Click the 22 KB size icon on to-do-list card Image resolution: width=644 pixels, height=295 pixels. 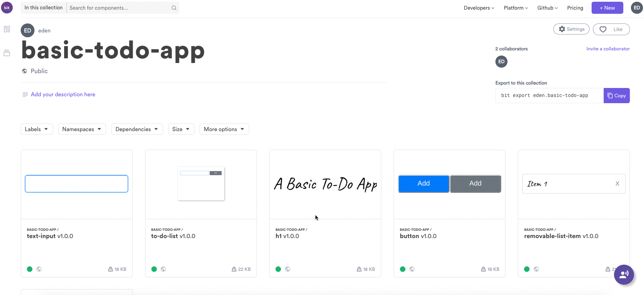tap(234, 269)
